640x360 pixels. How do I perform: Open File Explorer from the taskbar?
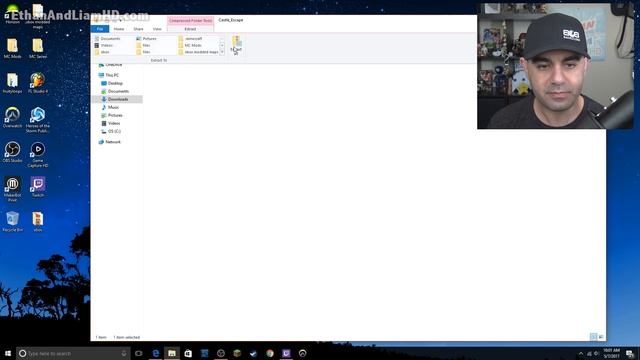click(x=172, y=353)
